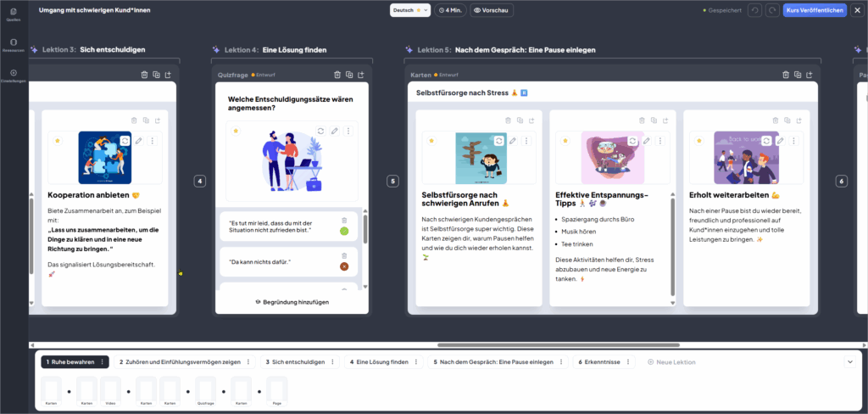Delete the Lektion 4 Quizfrage block
Image resolution: width=868 pixels, height=414 pixels.
[337, 75]
